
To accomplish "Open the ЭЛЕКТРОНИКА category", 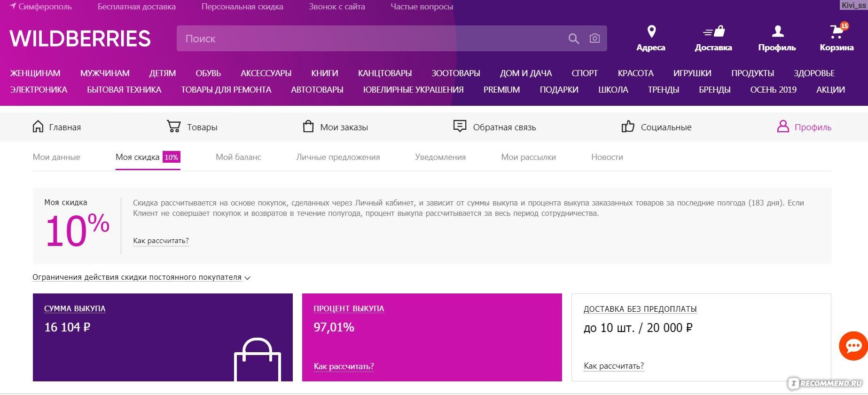I will point(39,90).
